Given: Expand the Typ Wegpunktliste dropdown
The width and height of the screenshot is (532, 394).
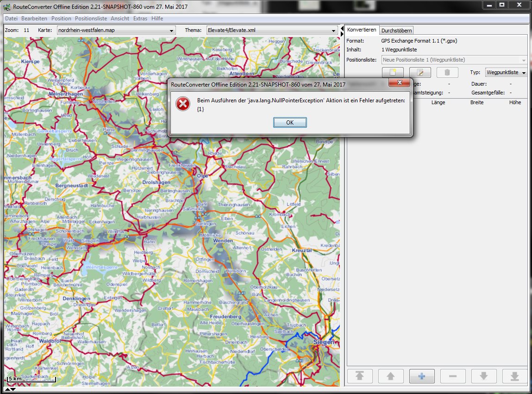Looking at the screenshot, I should 506,73.
